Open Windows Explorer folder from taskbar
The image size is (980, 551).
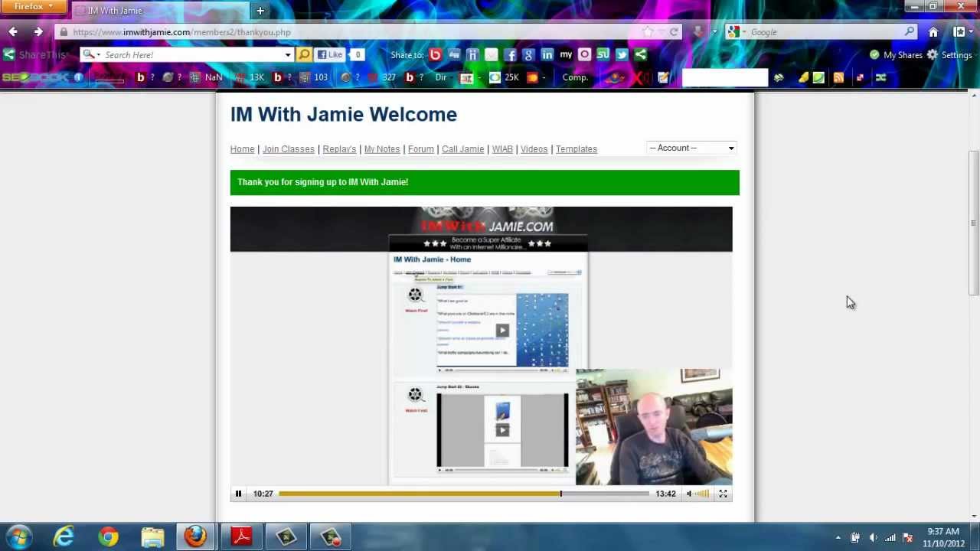click(x=152, y=537)
